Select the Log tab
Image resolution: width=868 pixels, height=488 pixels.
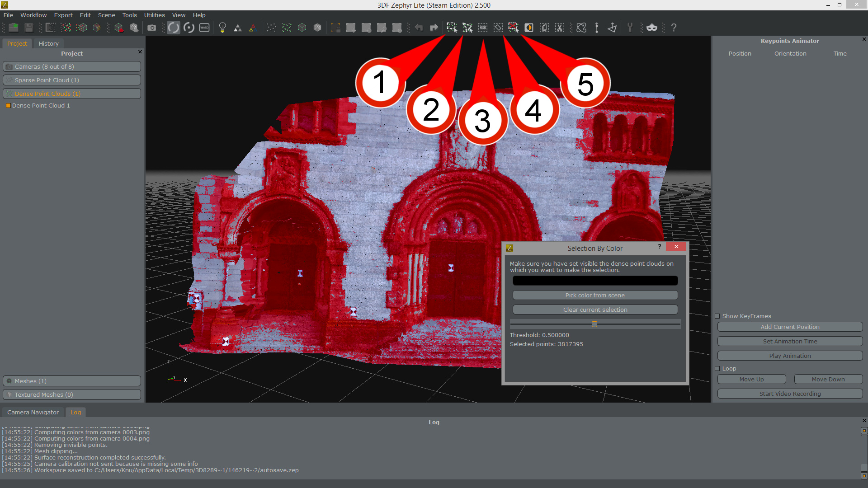(75, 412)
